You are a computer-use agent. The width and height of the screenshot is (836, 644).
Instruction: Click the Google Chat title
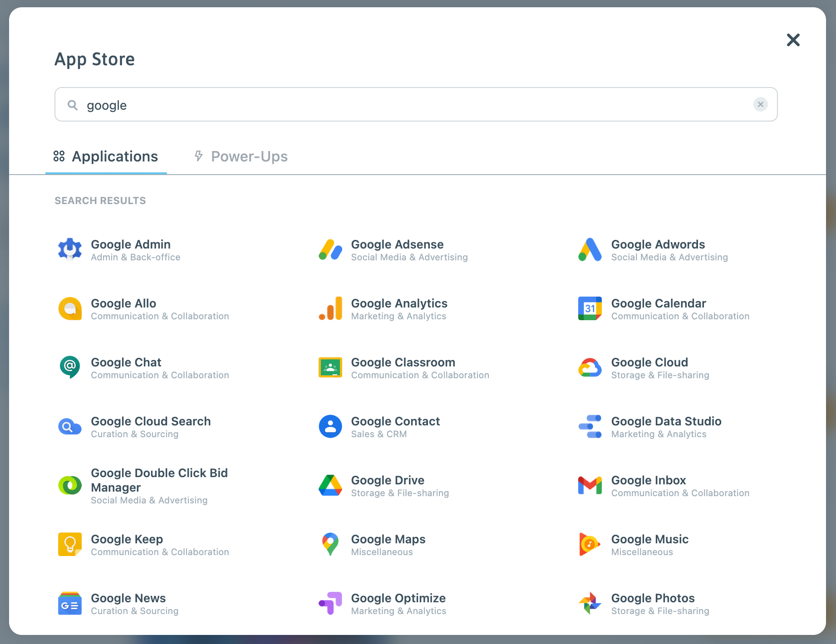[126, 362]
